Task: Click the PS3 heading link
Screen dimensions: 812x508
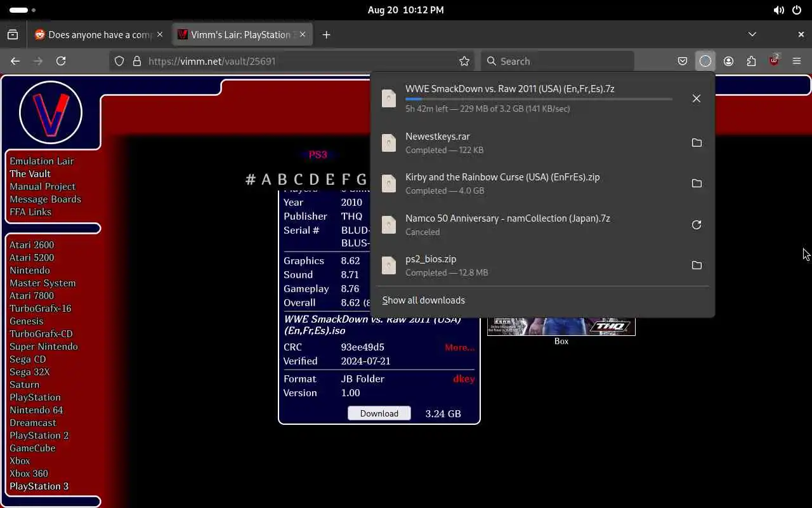Action: tap(318, 154)
